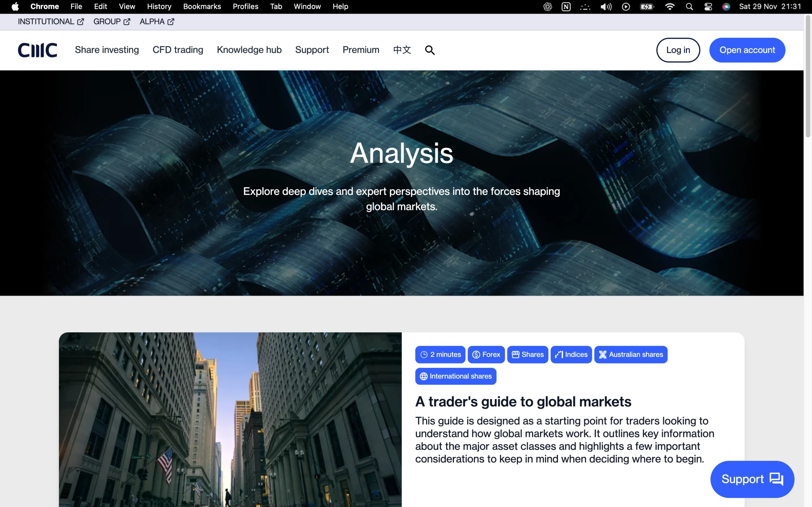Expand the CFD trading menu
Image resolution: width=812 pixels, height=507 pixels.
pyautogui.click(x=178, y=50)
